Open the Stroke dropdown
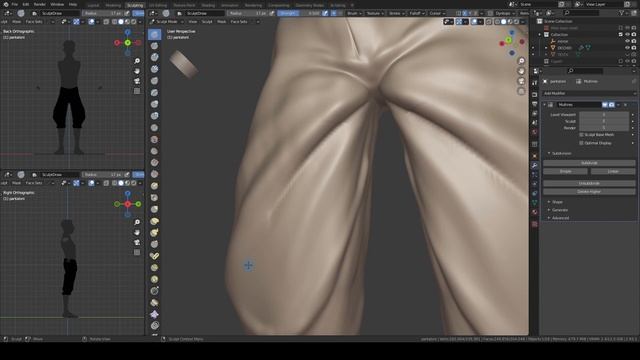 coord(396,13)
